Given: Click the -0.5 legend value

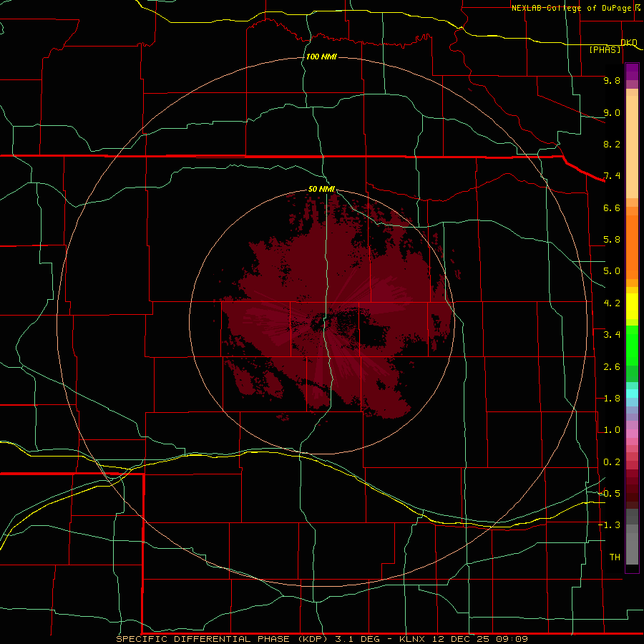Looking at the screenshot, I should coord(609,494).
